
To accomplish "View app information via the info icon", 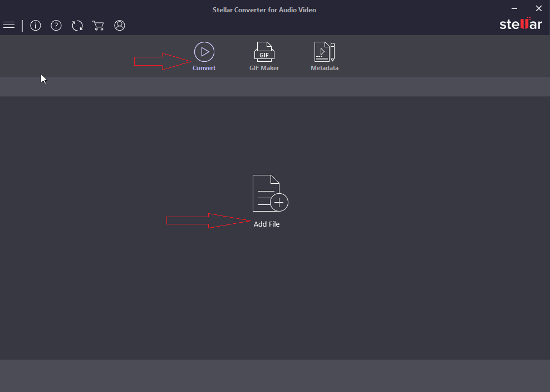I will click(35, 25).
